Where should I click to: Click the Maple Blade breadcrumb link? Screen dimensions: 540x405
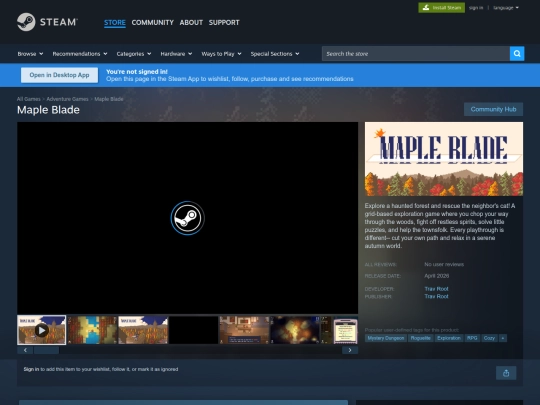[109, 99]
